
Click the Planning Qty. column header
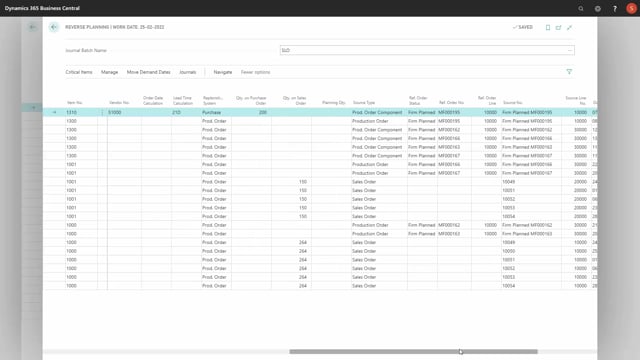pos(334,103)
